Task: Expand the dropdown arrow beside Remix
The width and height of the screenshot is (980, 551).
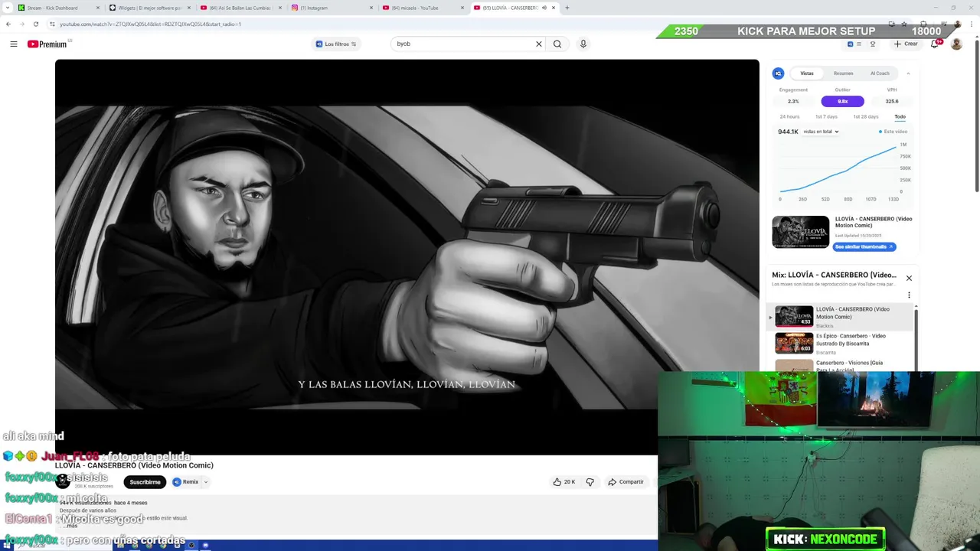Action: (205, 482)
